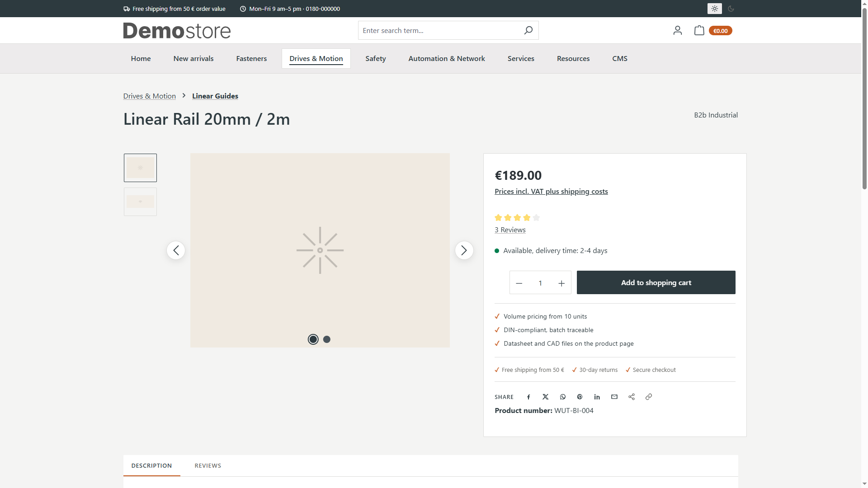Switch to light mode sun icon

714,9
